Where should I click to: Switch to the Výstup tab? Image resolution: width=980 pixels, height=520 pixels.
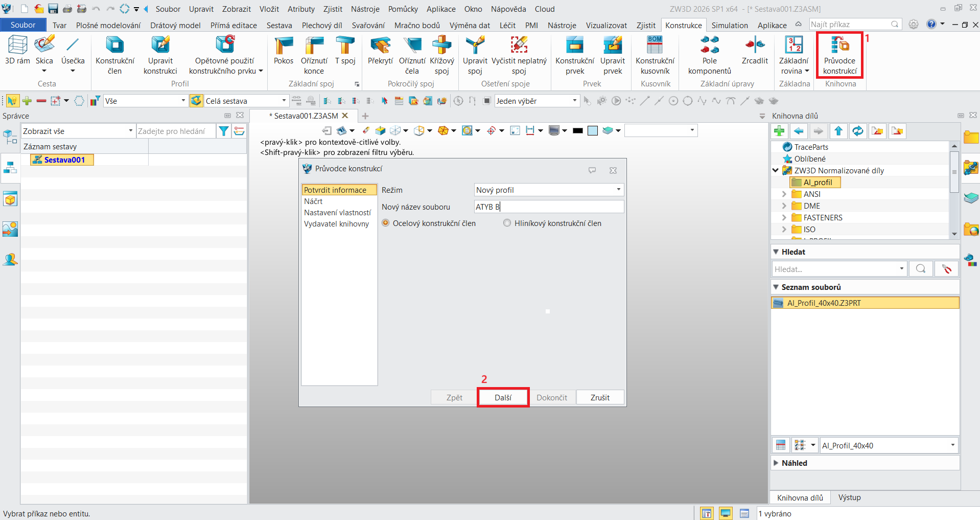849,498
